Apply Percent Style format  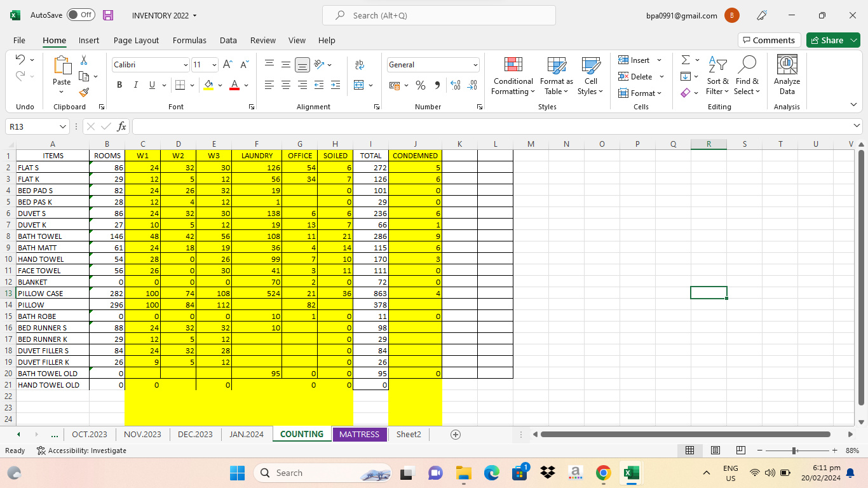pyautogui.click(x=421, y=85)
